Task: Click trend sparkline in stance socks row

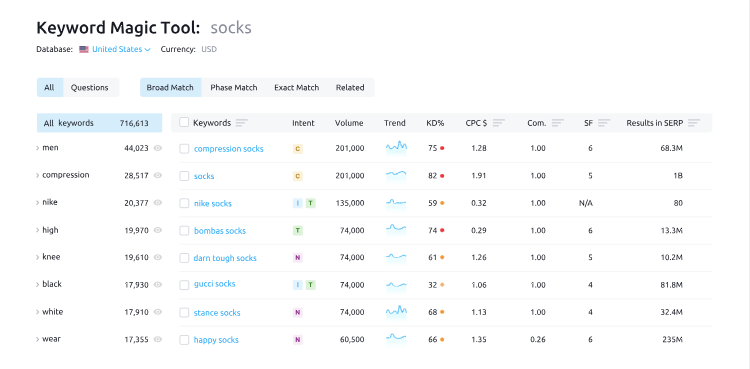Action: click(x=396, y=312)
